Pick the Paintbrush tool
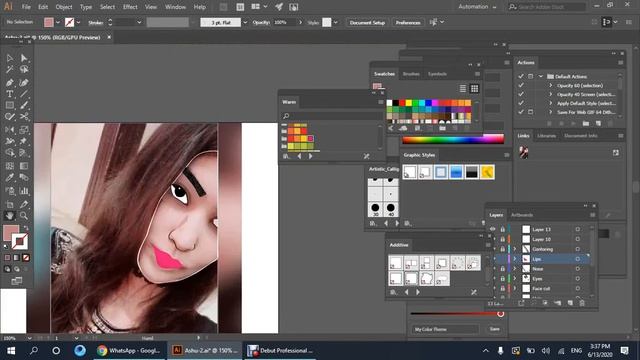 (24, 105)
